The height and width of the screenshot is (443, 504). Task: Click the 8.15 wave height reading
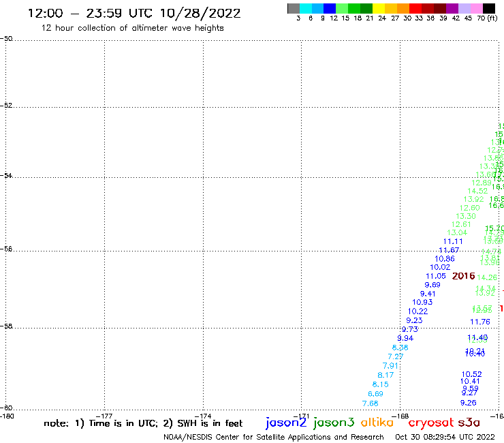coord(380,384)
